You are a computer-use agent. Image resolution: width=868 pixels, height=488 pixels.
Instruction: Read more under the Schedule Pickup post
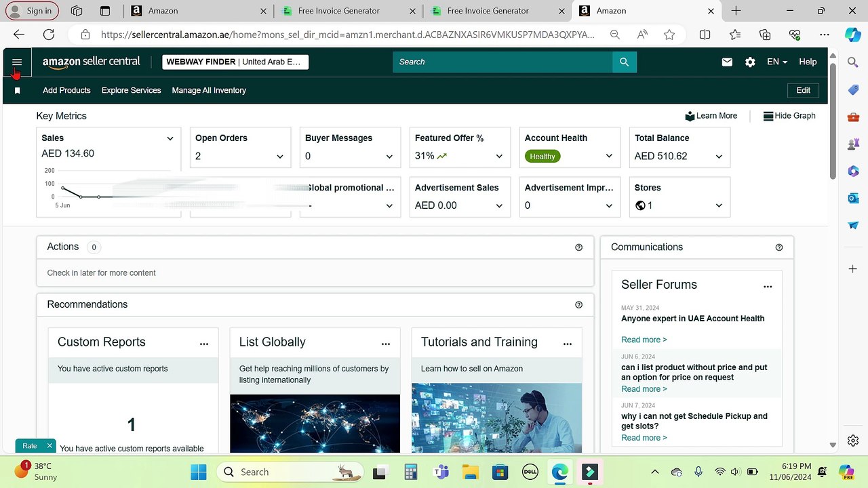pyautogui.click(x=644, y=438)
